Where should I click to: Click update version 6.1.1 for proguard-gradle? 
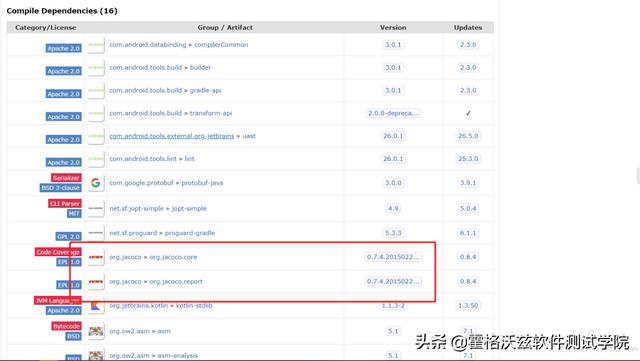tap(468, 233)
